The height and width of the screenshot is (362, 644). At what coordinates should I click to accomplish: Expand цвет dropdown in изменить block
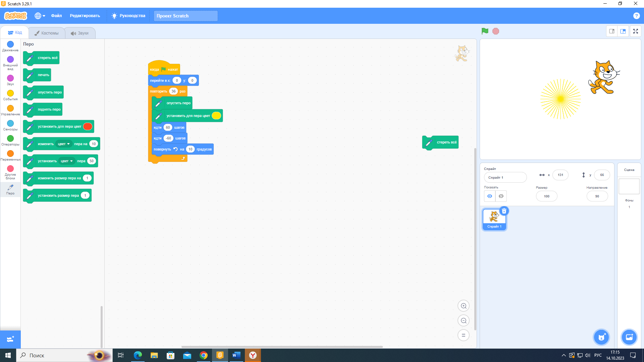64,144
